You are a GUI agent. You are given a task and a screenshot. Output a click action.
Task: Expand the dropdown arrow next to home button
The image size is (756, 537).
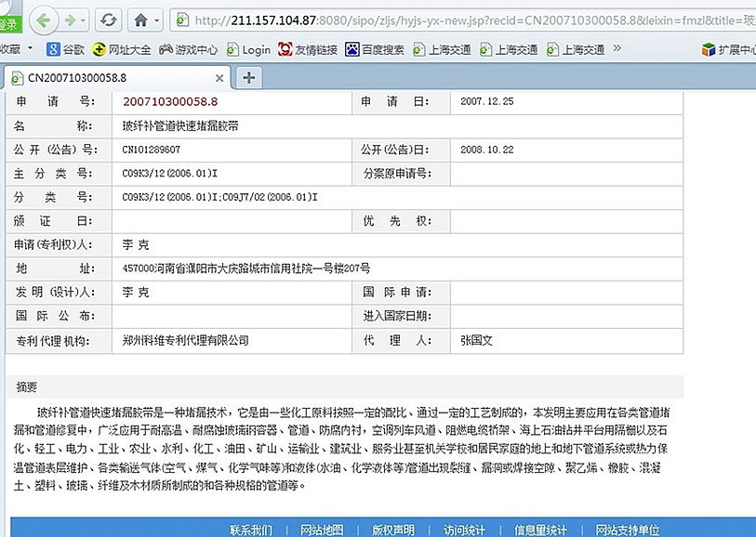pos(158,20)
